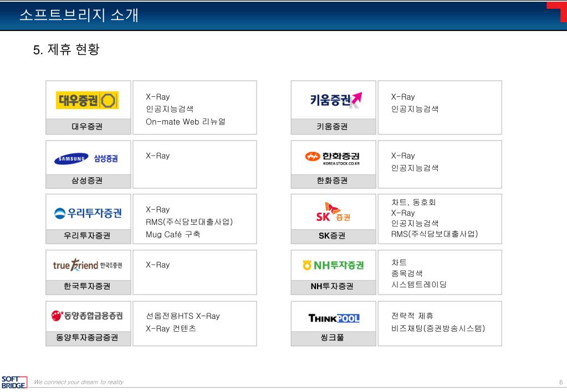This screenshot has width=567, height=392.
Task: Select the 우리투자증권 gray caption label
Action: pyautogui.click(x=88, y=236)
